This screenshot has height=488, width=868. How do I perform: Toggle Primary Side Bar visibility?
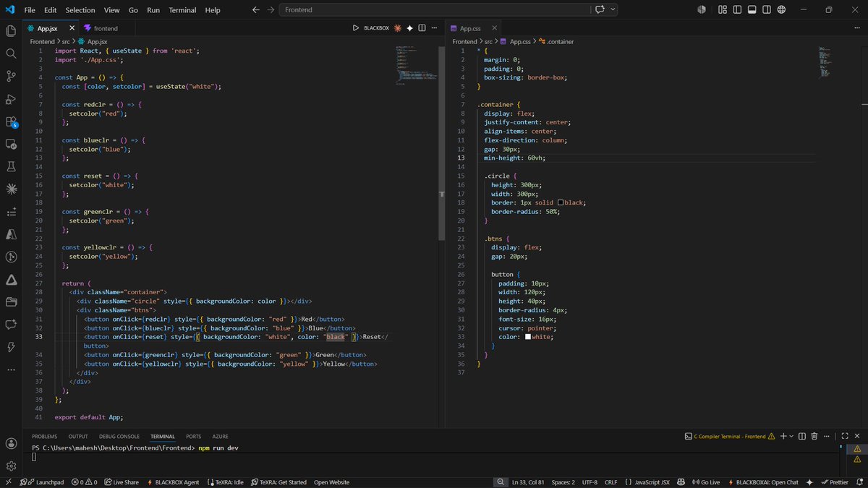pyautogui.click(x=737, y=10)
